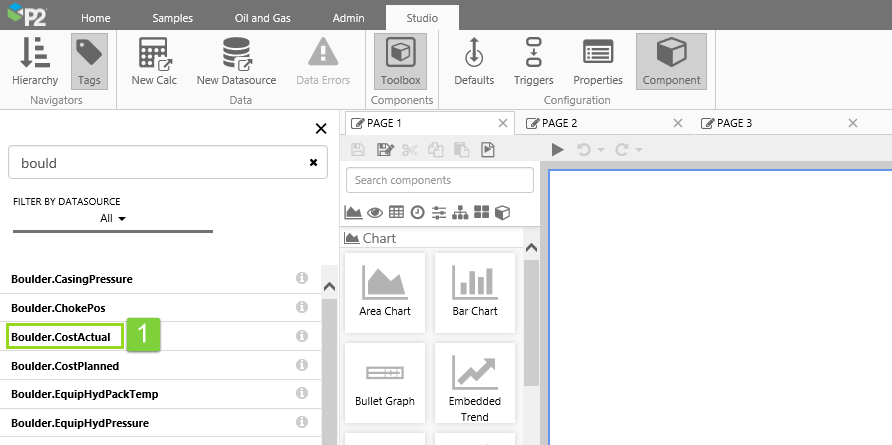Click the Save As icon
Viewport: 892px width, 445px height.
coord(385,150)
